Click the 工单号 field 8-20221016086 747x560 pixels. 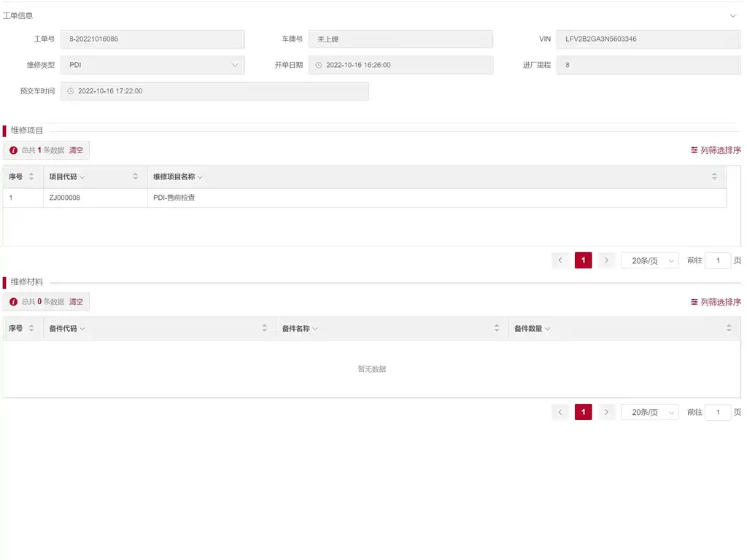152,39
